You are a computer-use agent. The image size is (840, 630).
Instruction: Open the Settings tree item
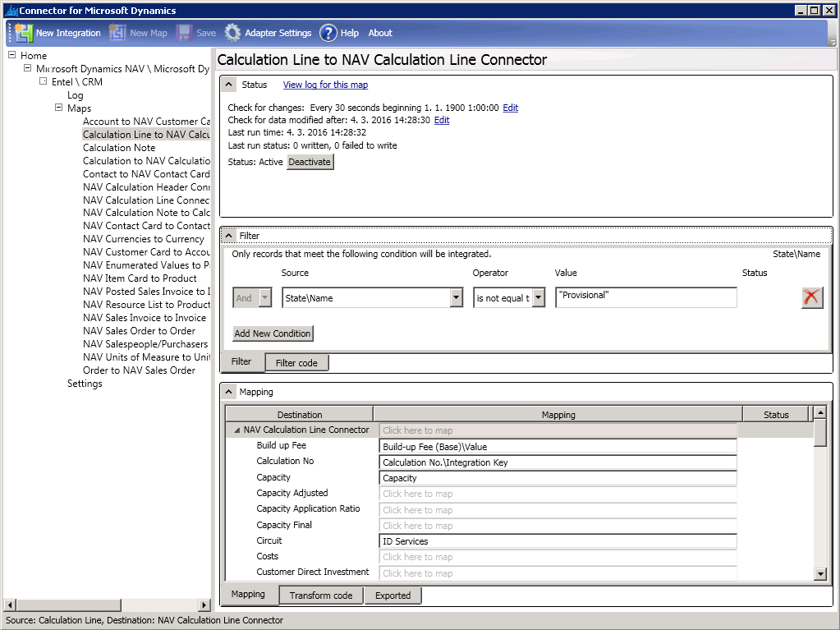[85, 384]
